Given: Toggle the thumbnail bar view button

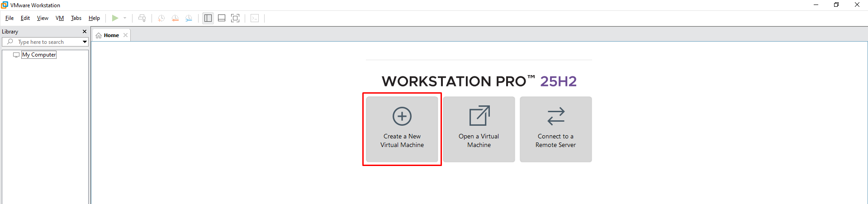Looking at the screenshot, I should (222, 18).
